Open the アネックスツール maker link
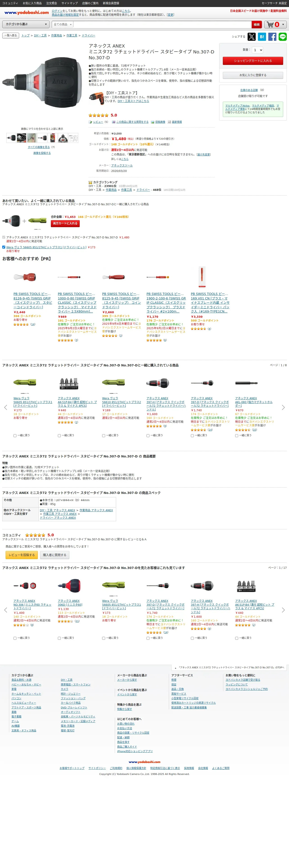 pyautogui.click(x=122, y=165)
